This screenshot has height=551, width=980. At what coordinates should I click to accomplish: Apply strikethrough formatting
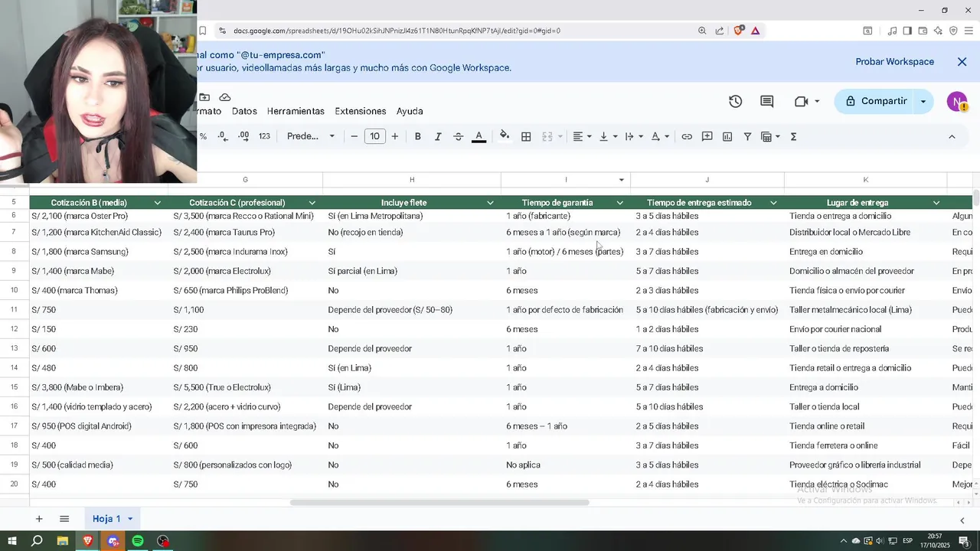(458, 136)
